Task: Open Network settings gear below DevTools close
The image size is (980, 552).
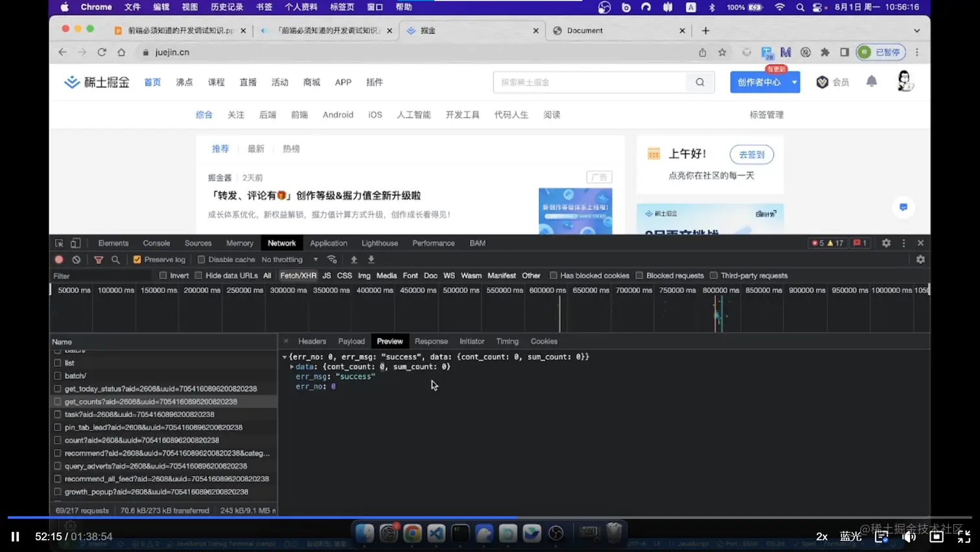Action: (920, 259)
